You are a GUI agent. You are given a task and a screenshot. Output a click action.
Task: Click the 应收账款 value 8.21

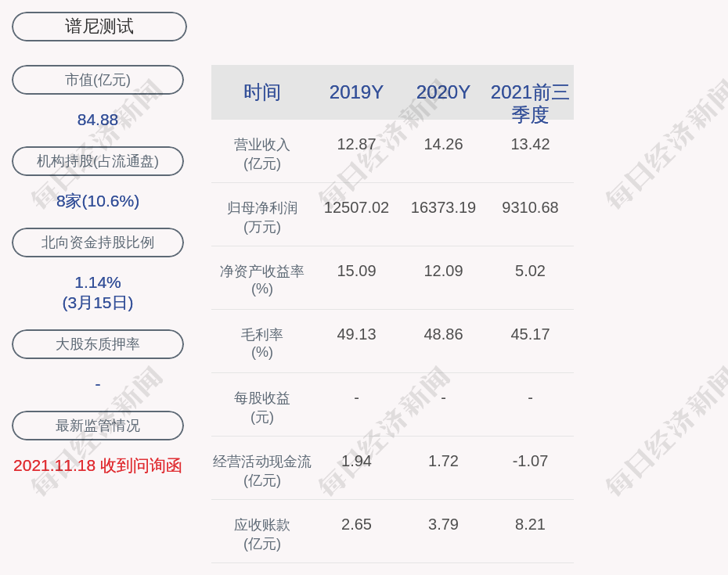(530, 524)
